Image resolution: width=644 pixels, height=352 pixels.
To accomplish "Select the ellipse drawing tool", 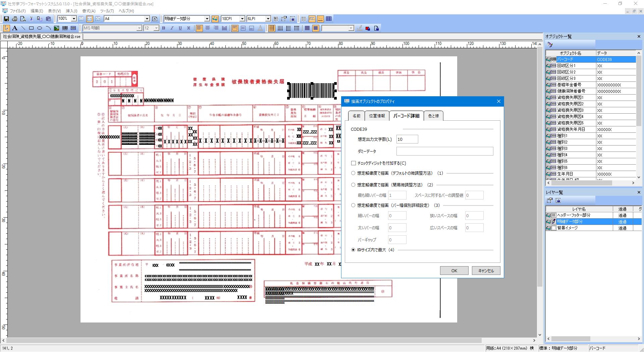I will point(40,28).
